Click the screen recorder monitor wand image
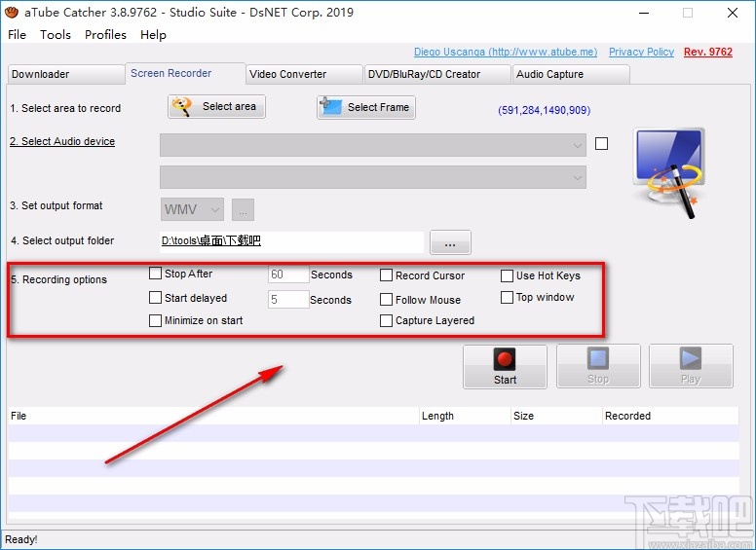Viewport: 756px width, 550px height. [669, 173]
